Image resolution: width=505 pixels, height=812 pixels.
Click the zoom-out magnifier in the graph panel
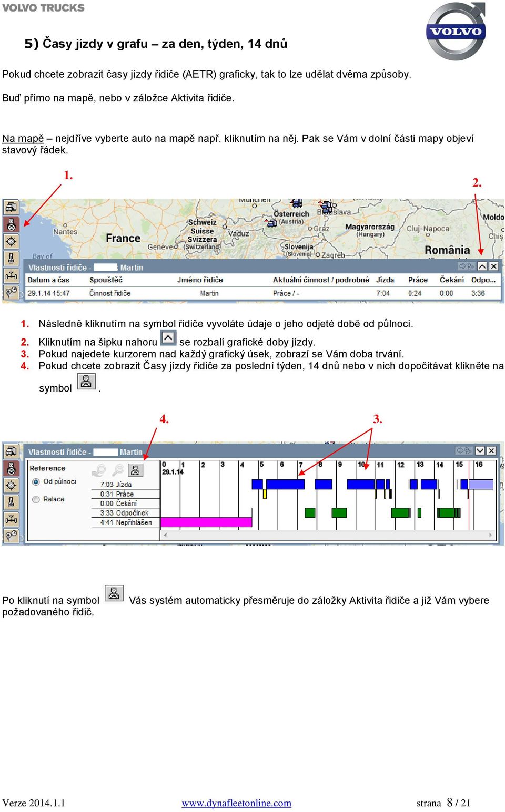pos(118,470)
